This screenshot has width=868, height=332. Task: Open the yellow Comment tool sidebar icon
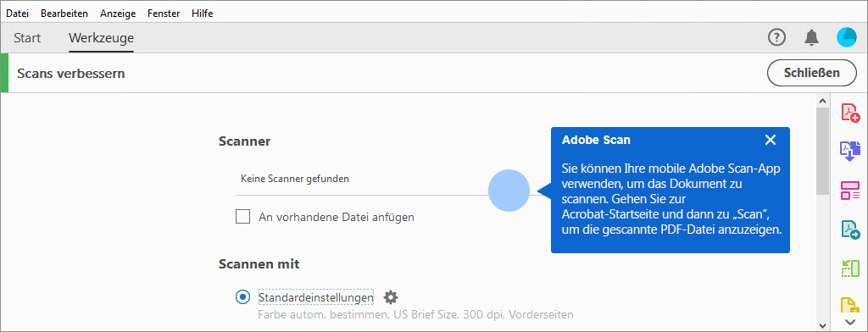[850, 306]
